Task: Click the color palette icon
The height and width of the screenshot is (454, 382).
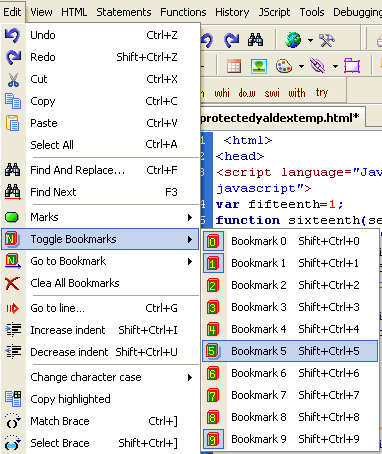Action: pyautogui.click(x=284, y=66)
